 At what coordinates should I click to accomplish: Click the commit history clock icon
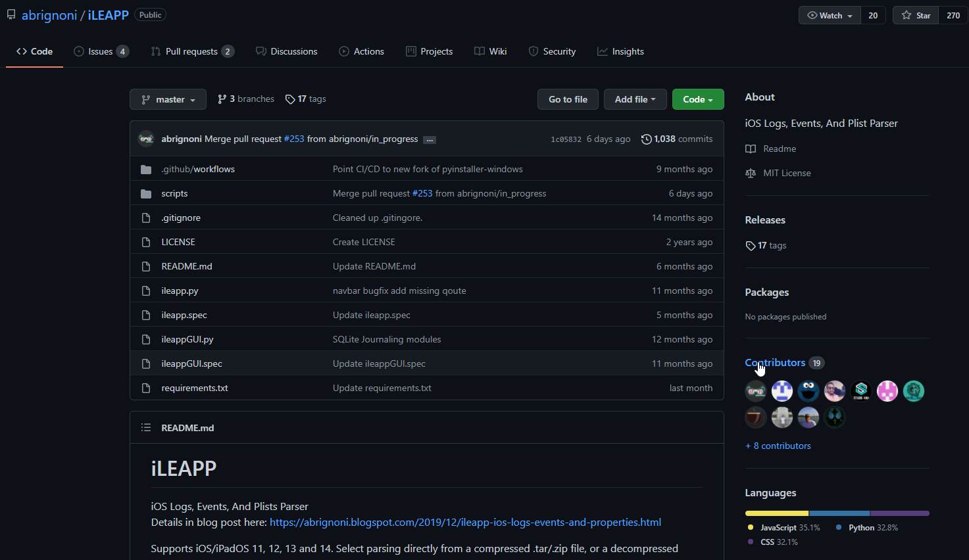[x=647, y=139]
